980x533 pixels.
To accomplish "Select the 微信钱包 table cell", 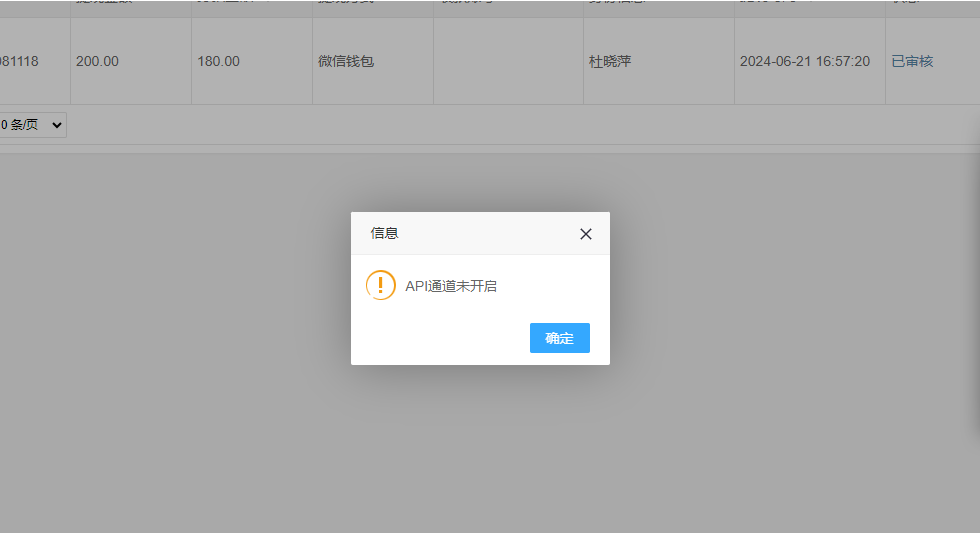I will (346, 61).
